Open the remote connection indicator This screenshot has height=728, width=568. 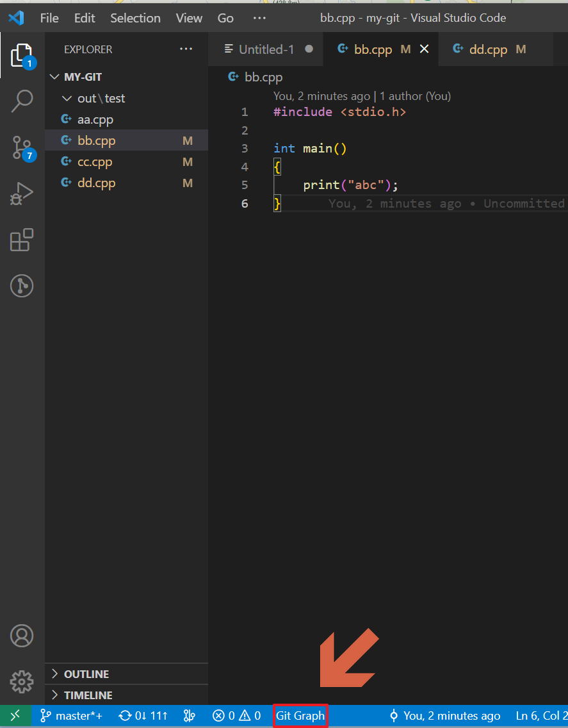tap(15, 715)
